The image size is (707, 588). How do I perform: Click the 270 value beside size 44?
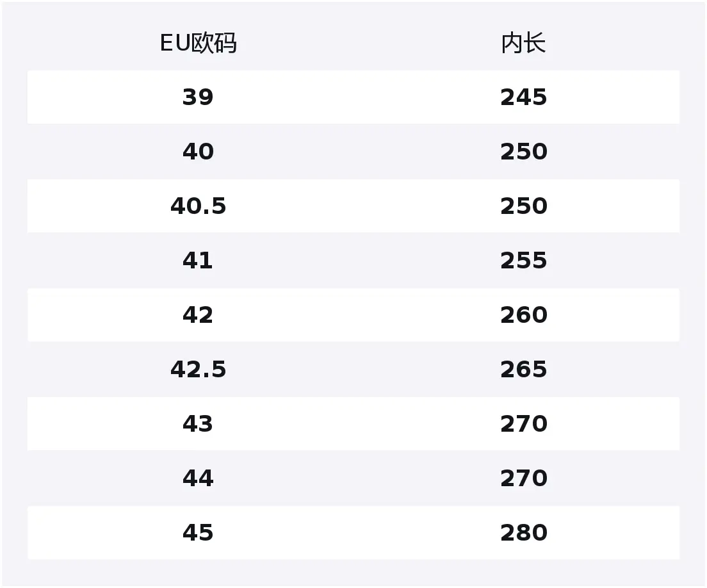point(523,478)
